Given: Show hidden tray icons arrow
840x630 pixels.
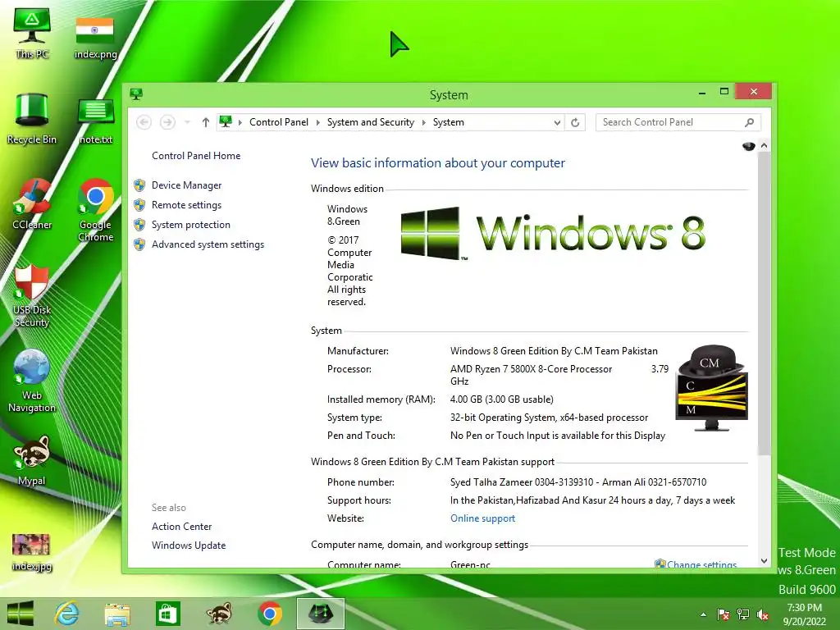Looking at the screenshot, I should tap(703, 614).
